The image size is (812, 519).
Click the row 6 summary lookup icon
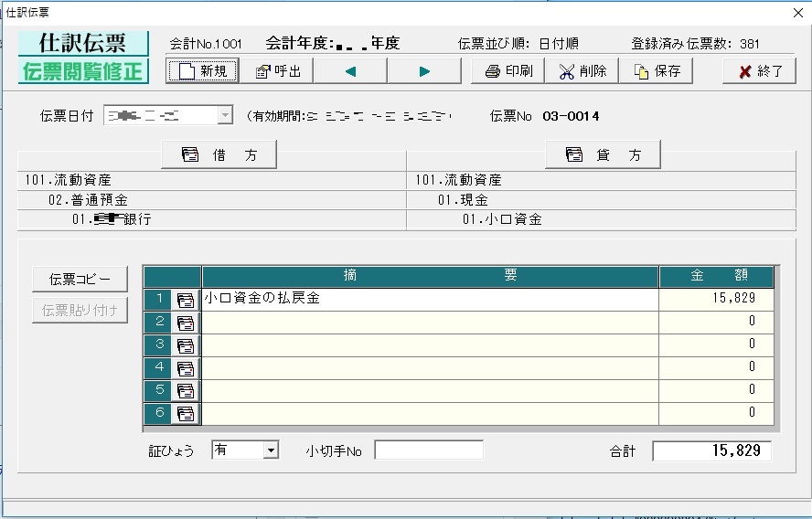tap(186, 414)
